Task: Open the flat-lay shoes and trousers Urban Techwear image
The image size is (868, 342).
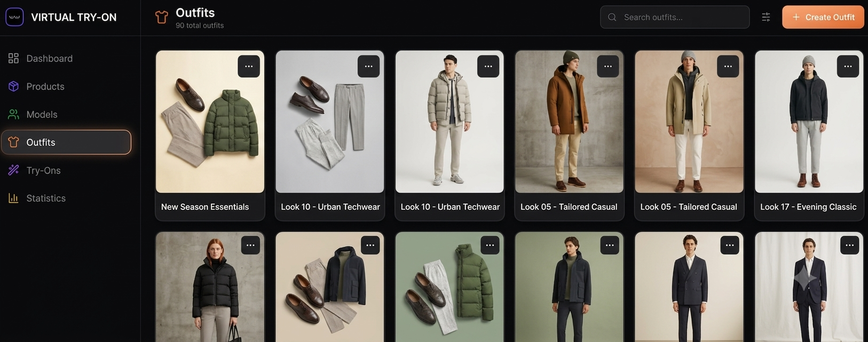Action: (329, 122)
